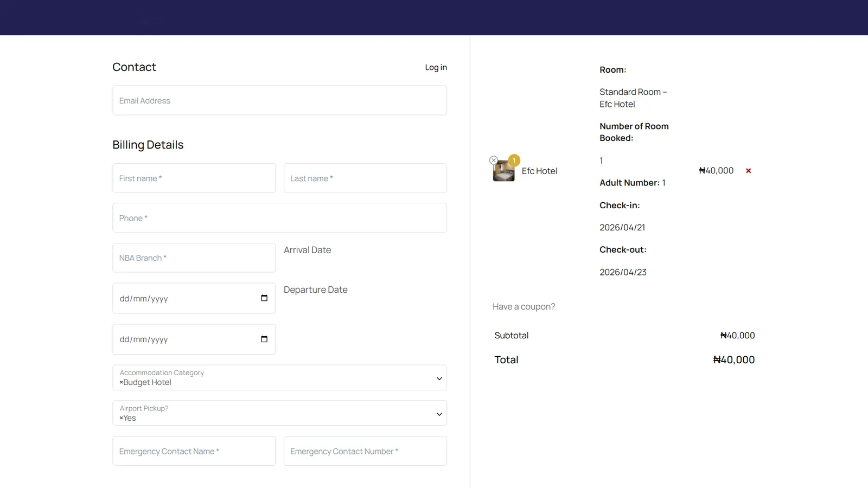Focus the Email Address field
868x488 pixels.
279,100
